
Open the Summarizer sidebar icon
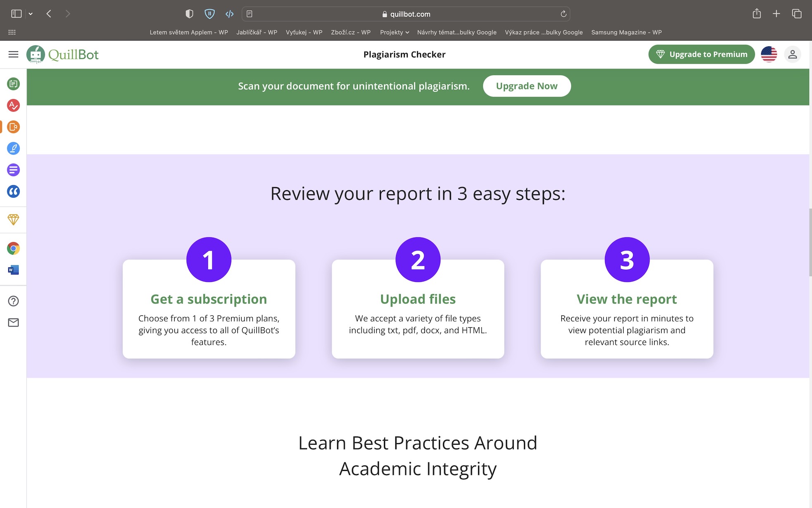(13, 170)
